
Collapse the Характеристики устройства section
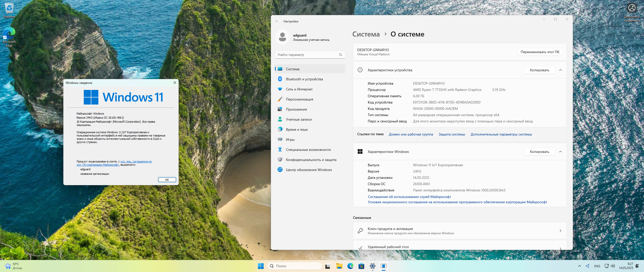click(x=560, y=70)
